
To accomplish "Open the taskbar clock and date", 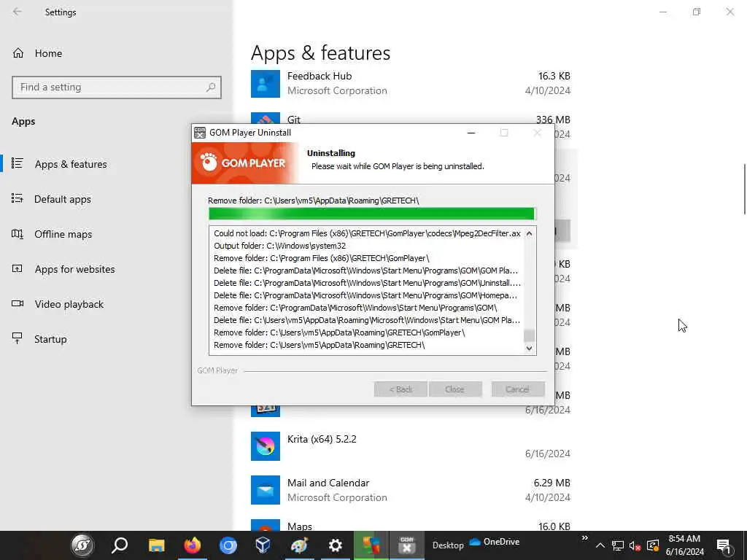I will point(684,545).
